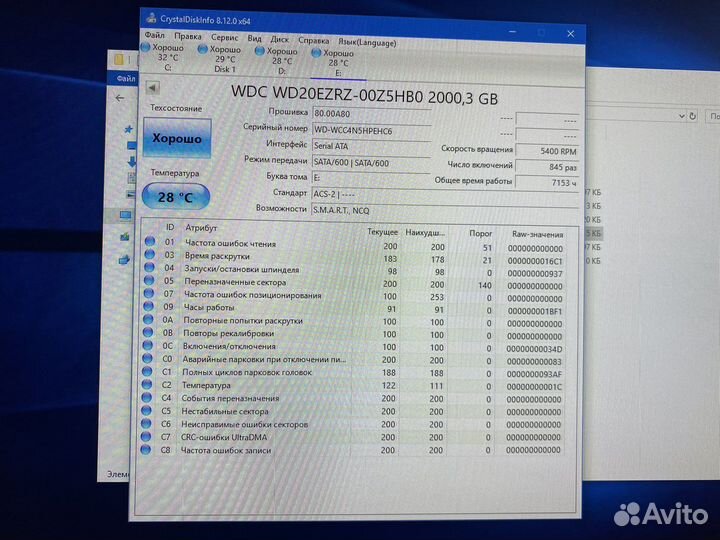The width and height of the screenshot is (720, 540).
Task: Click the Serial ATA interface field
Action: (371, 146)
